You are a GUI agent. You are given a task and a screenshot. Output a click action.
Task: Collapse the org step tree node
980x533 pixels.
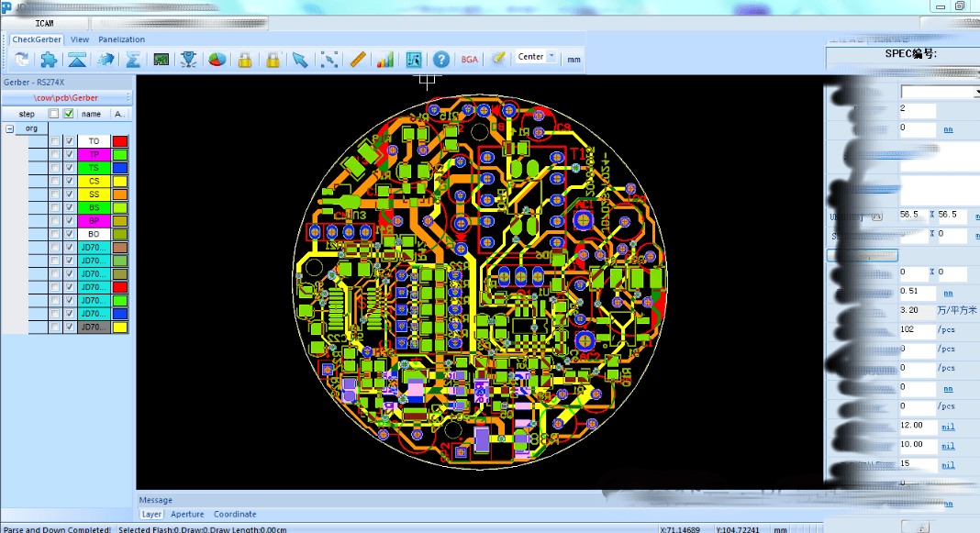click(x=10, y=129)
